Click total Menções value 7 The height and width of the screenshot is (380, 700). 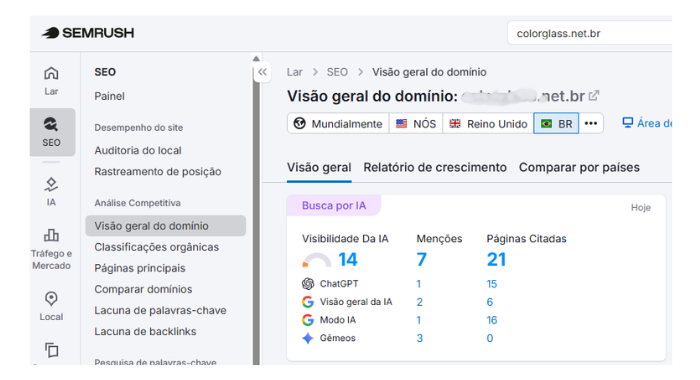point(421,259)
